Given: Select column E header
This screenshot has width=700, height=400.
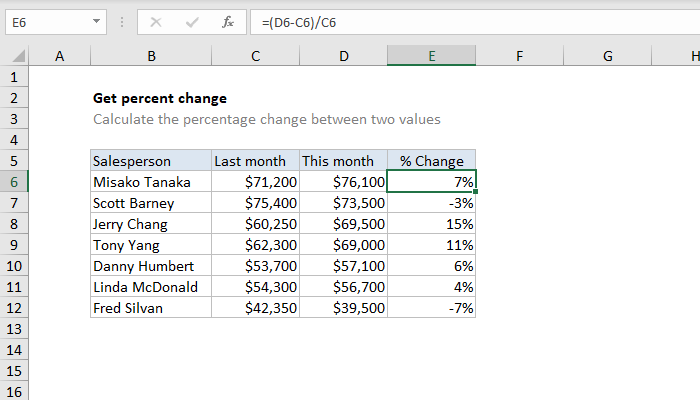Looking at the screenshot, I should click(431, 57).
